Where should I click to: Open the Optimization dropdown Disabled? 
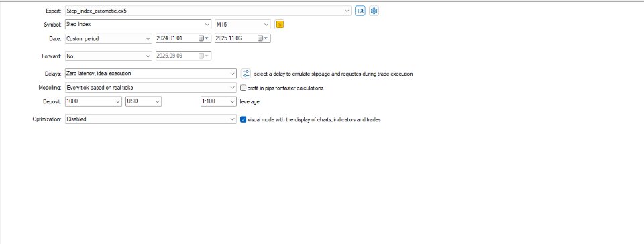click(x=151, y=119)
